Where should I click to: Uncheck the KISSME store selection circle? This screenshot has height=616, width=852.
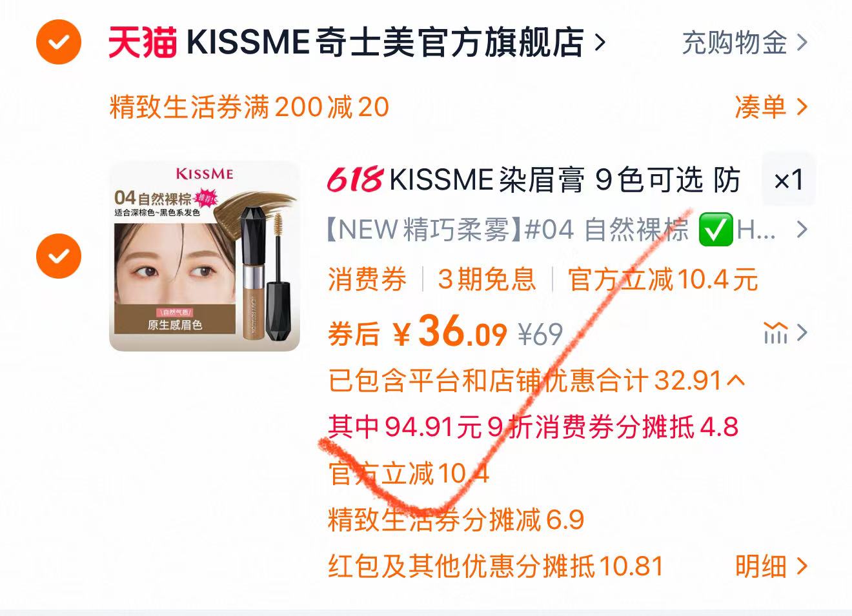pos(59,43)
